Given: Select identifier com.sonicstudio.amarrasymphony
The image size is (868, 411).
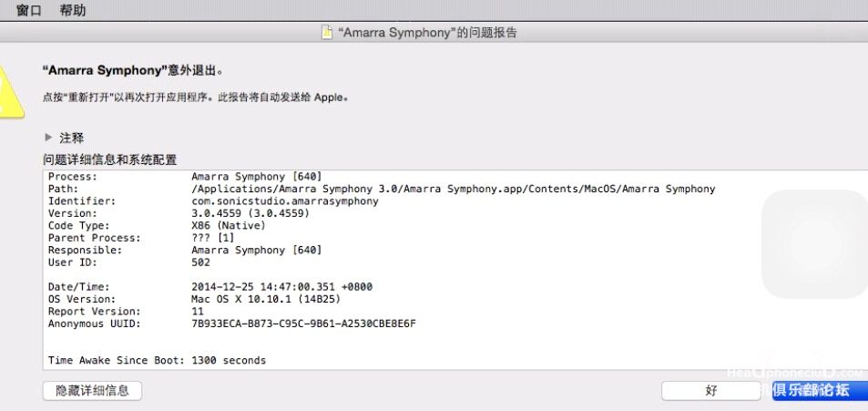Looking at the screenshot, I should point(284,201).
